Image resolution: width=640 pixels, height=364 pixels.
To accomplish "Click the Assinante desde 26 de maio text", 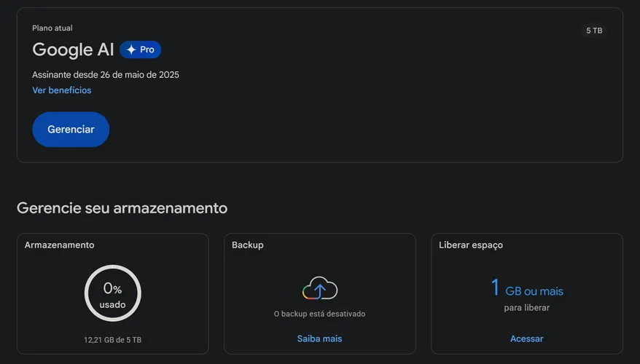I will pos(105,74).
